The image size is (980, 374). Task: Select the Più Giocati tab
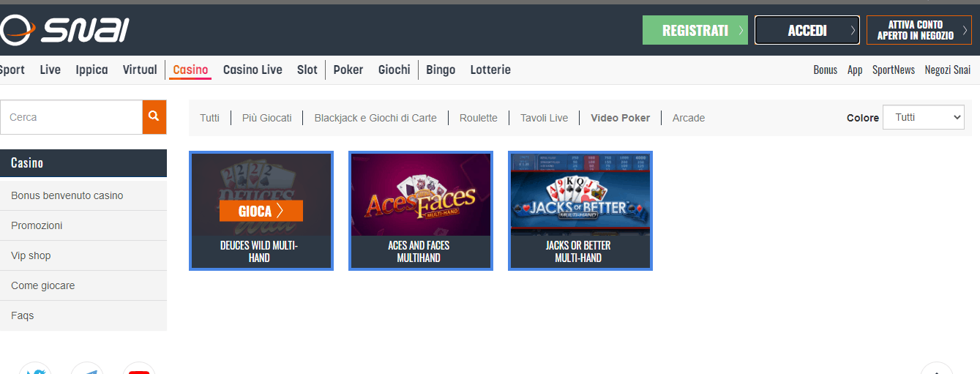point(267,118)
